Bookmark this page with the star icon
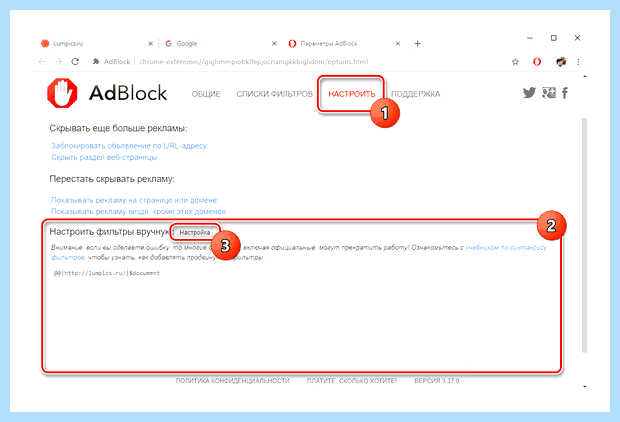 click(515, 62)
